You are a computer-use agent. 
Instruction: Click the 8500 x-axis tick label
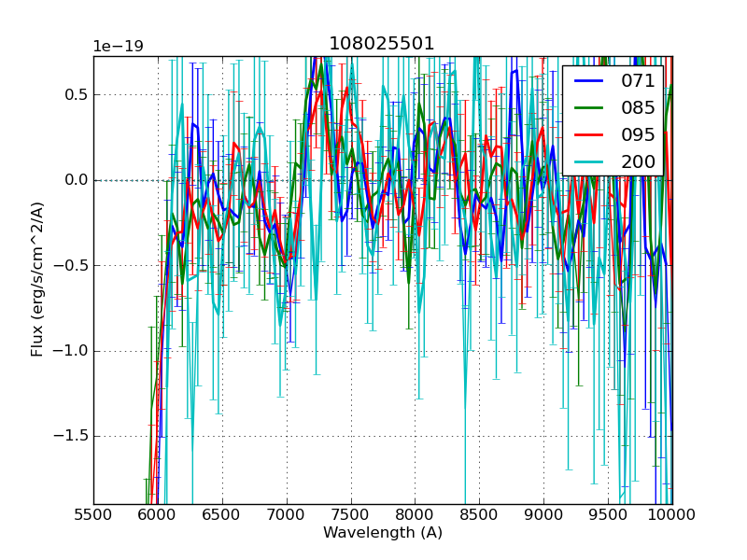click(479, 514)
